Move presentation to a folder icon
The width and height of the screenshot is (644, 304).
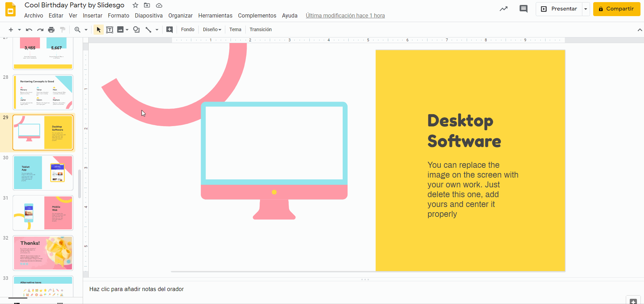(147, 5)
